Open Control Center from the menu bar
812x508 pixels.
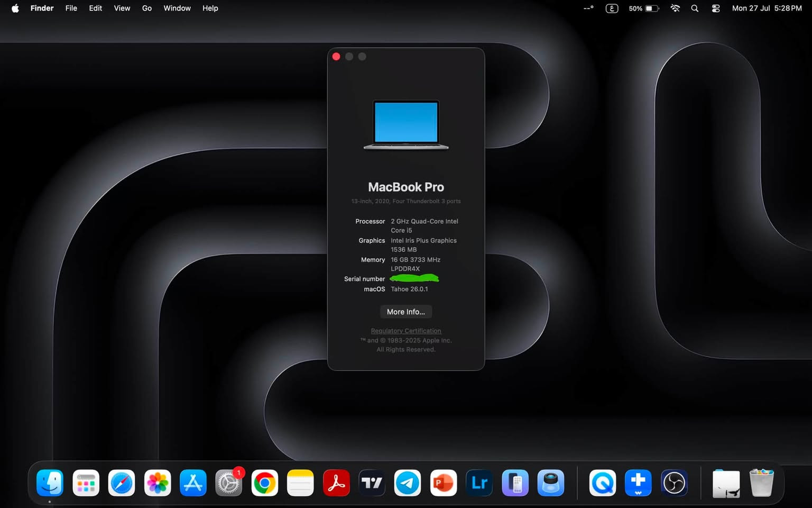click(x=716, y=8)
